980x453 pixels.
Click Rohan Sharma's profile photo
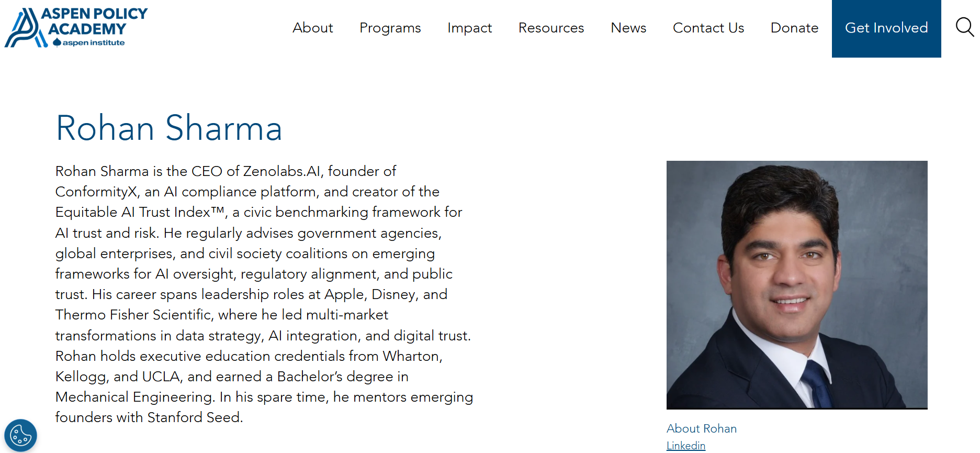pyautogui.click(x=796, y=284)
